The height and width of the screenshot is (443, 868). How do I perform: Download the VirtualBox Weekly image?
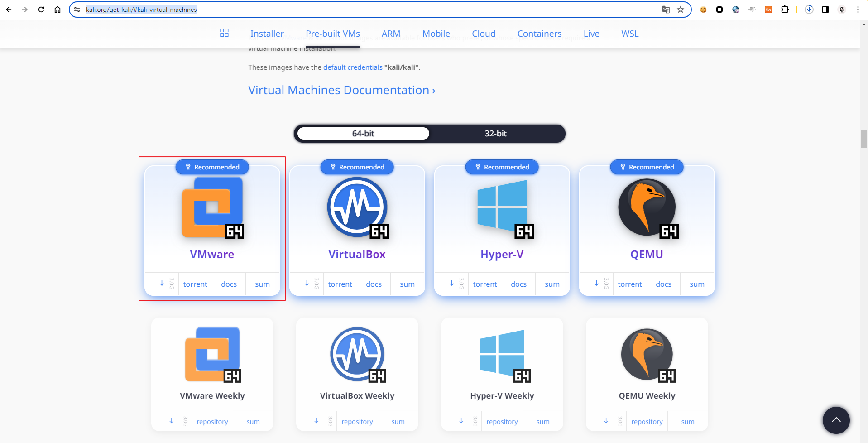point(317,422)
